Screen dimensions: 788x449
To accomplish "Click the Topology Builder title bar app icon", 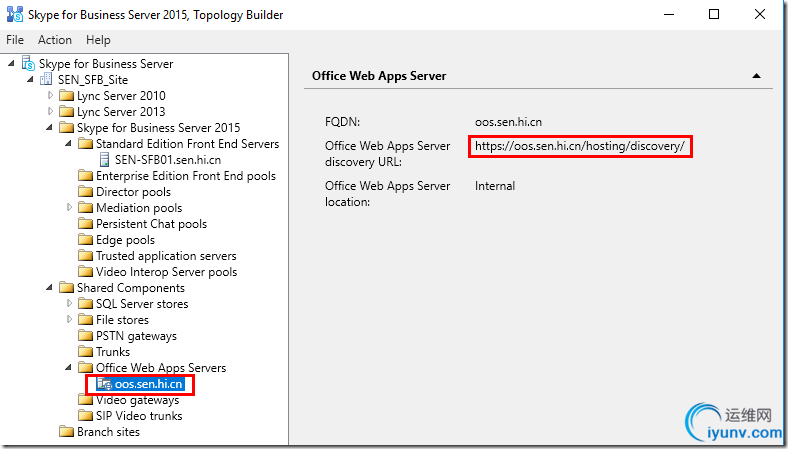I will (x=15, y=14).
